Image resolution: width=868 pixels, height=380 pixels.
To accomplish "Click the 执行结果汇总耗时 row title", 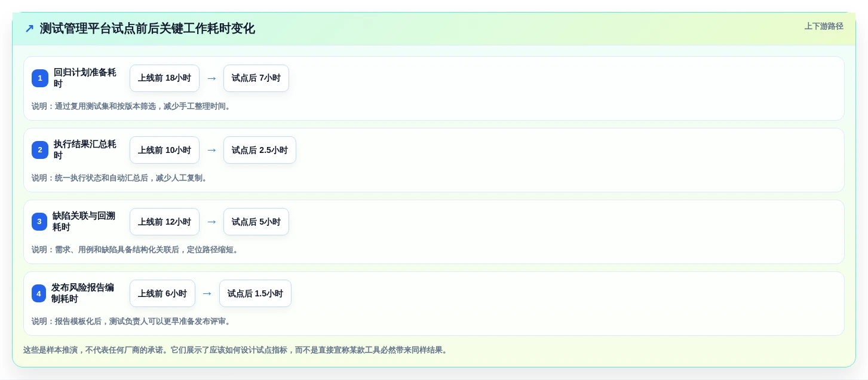I will [85, 150].
